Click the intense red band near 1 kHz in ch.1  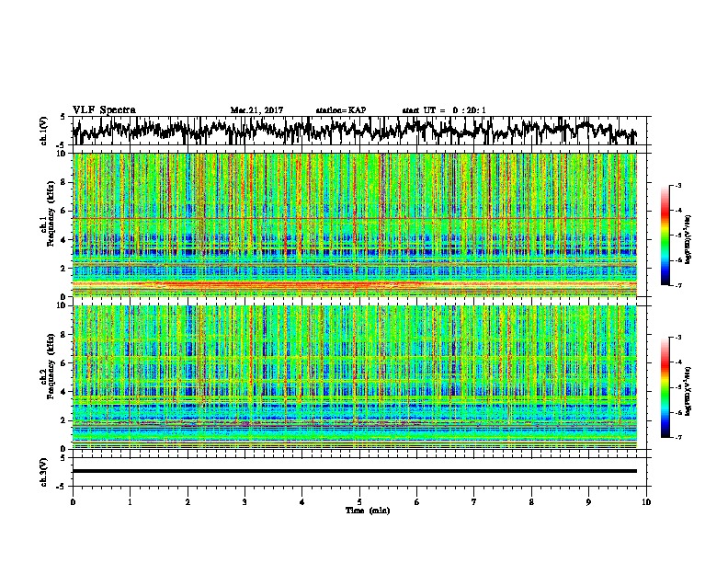(355, 284)
